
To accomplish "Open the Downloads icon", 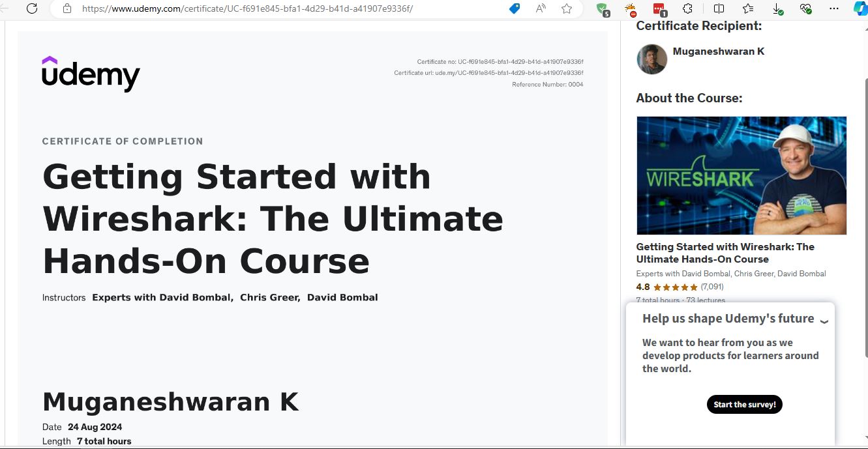I will pos(777,9).
